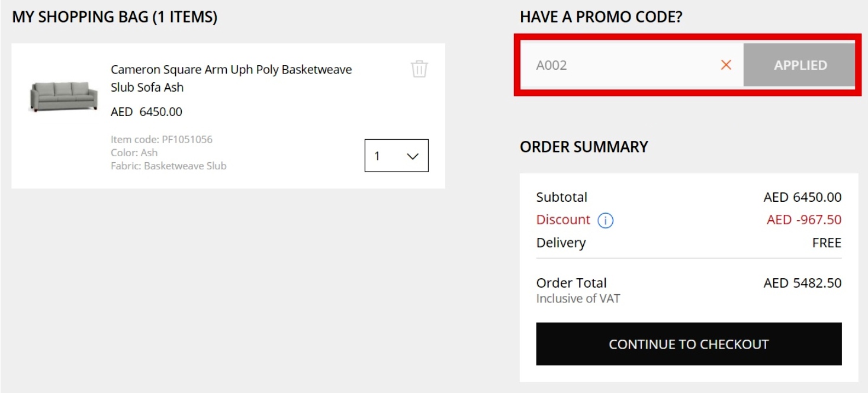Select the Order Total row
This screenshot has width=868, height=393.
(x=571, y=283)
